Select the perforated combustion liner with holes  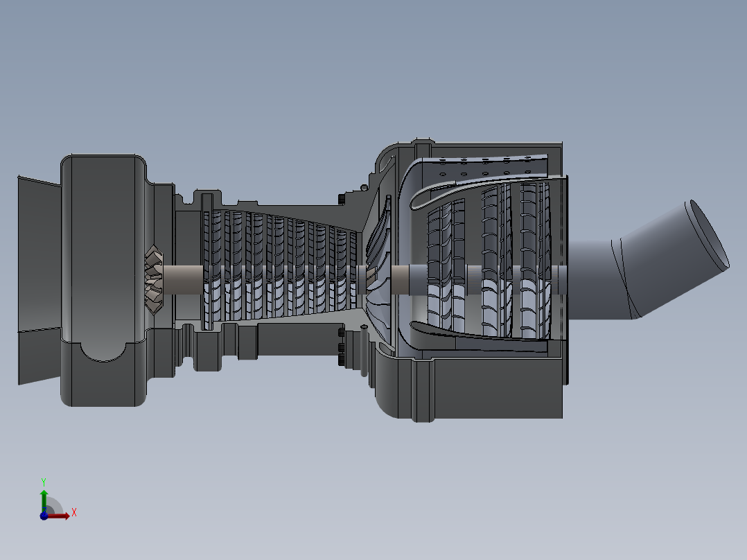[x=481, y=168]
